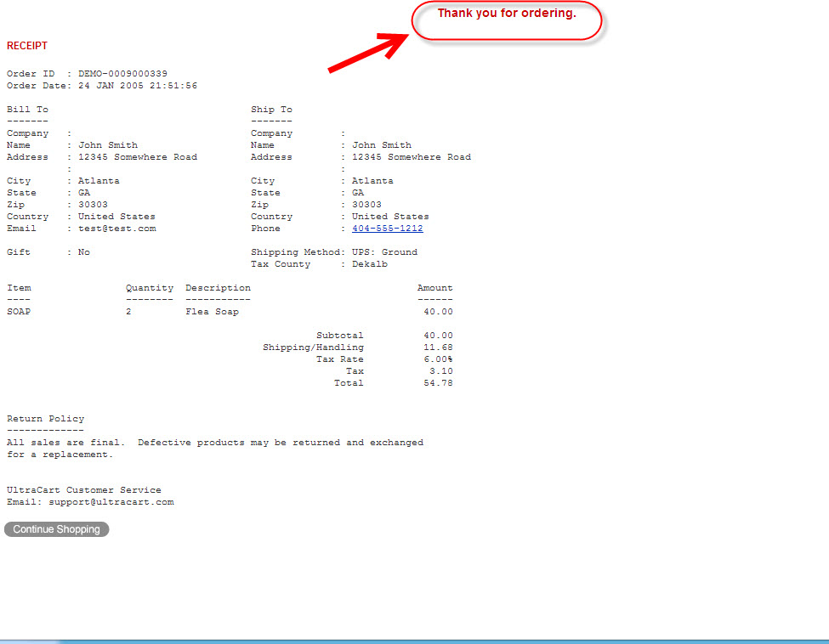Click the Tax Rate value 6.00%

438,359
